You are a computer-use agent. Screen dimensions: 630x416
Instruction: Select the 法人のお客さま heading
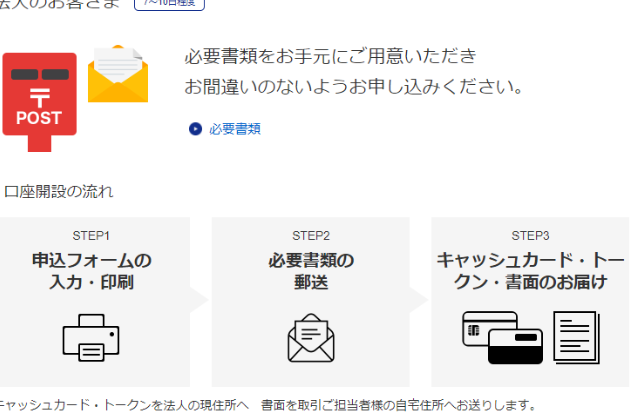60,4
